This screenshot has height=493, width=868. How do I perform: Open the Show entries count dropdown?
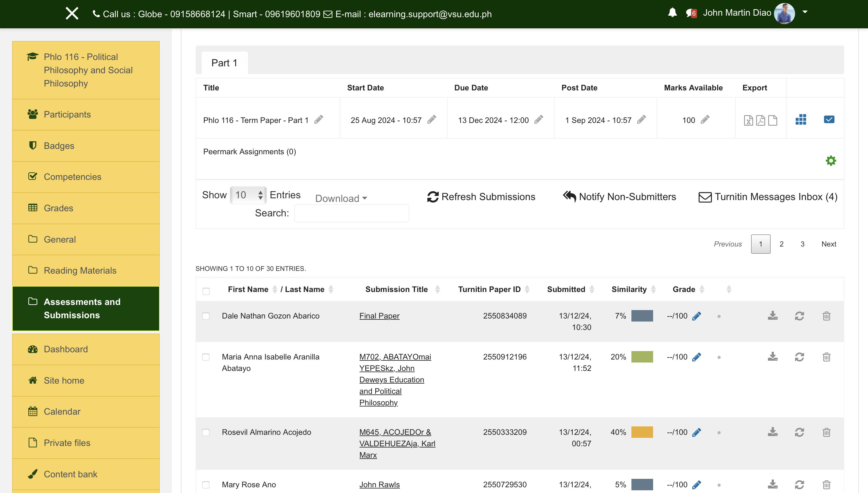(248, 195)
